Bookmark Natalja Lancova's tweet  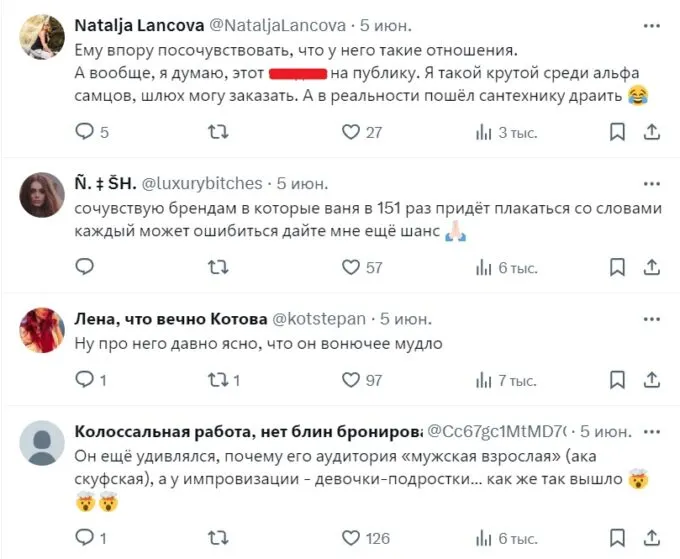[x=618, y=132]
